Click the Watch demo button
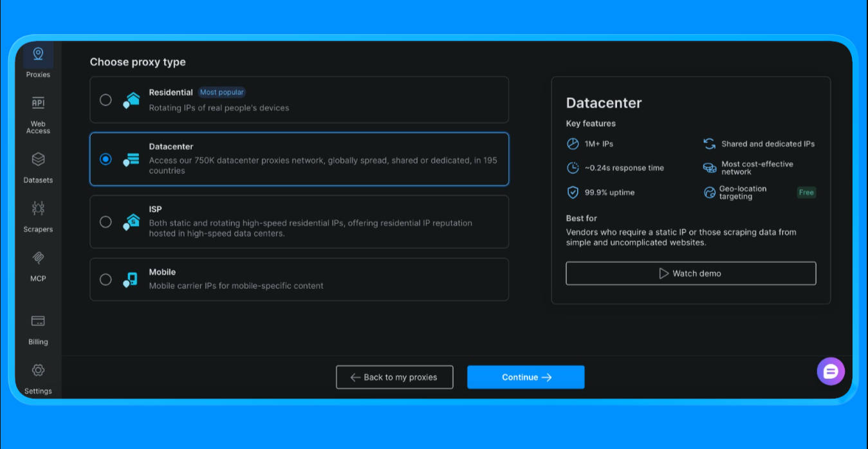 690,273
